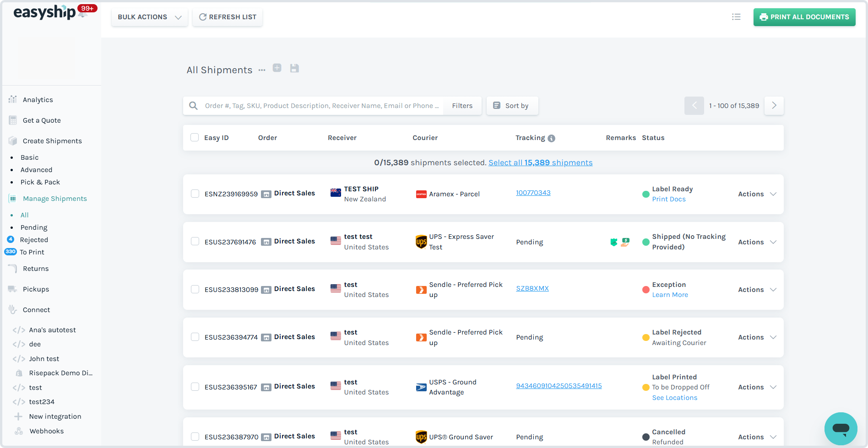Viewport: 868px width, 448px height.
Task: Select checkbox for shipment ESUS236387970
Action: click(x=195, y=437)
